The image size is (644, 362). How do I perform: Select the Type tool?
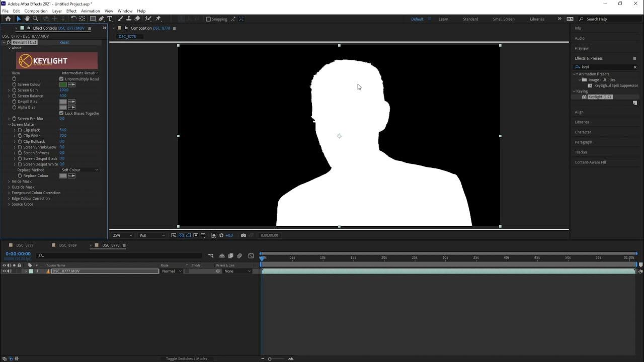[110, 19]
